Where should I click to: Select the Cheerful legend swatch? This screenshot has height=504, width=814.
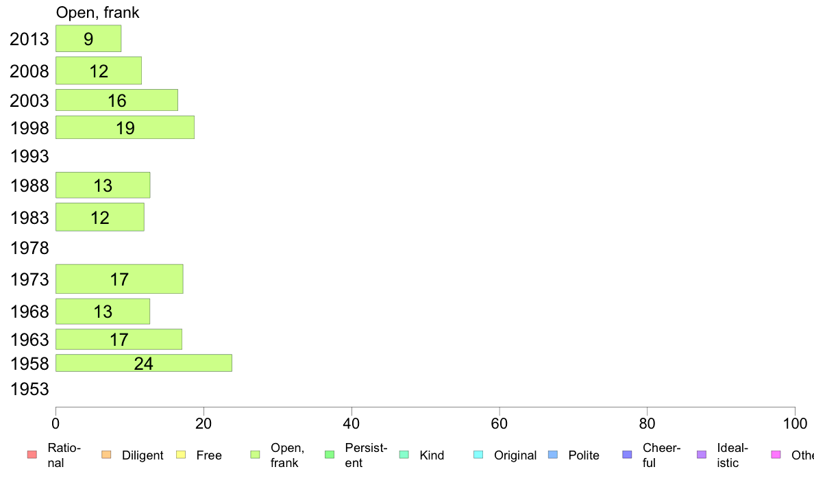pyautogui.click(x=627, y=455)
